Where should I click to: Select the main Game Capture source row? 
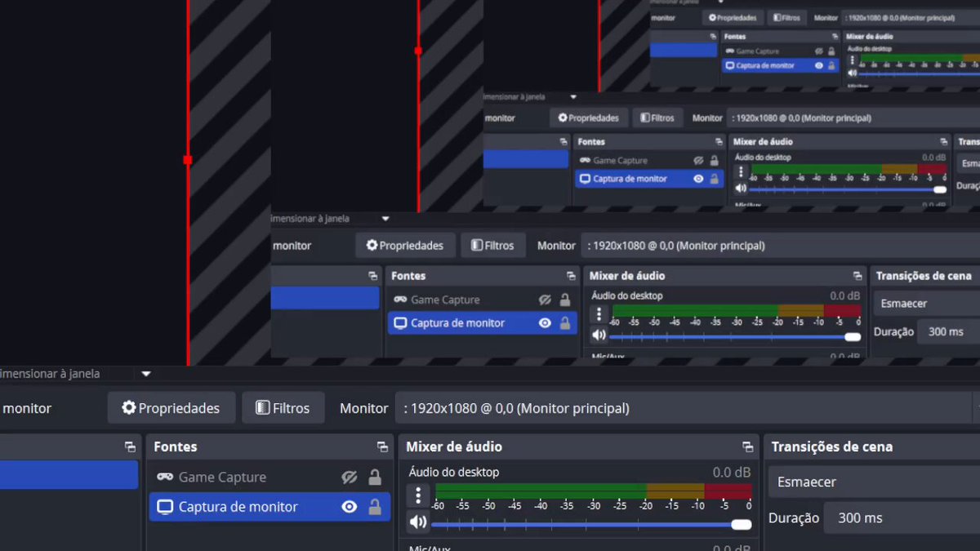tap(269, 478)
